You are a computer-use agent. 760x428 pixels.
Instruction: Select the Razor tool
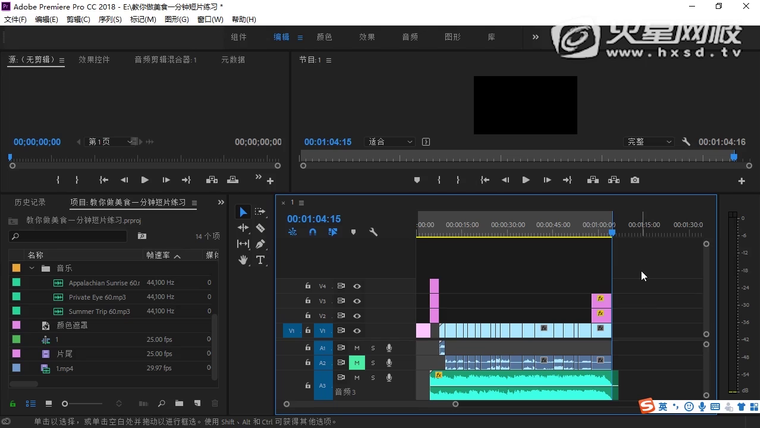click(x=260, y=228)
